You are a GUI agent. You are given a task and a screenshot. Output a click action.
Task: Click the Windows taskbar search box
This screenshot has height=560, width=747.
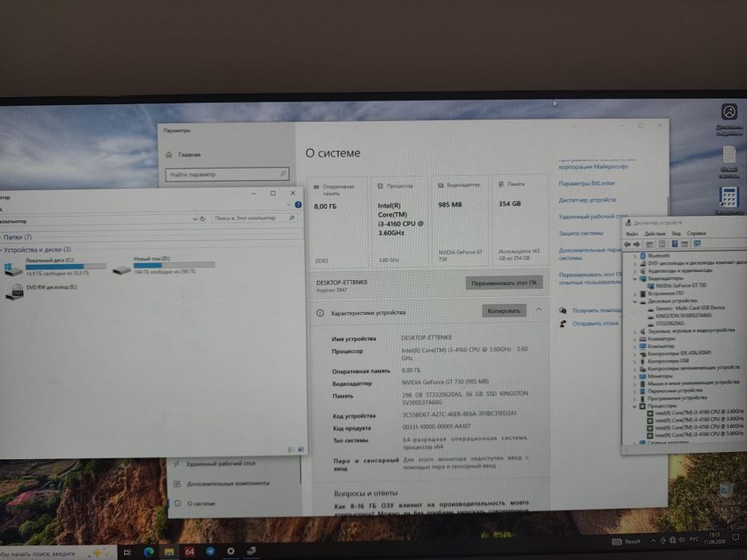[58, 554]
